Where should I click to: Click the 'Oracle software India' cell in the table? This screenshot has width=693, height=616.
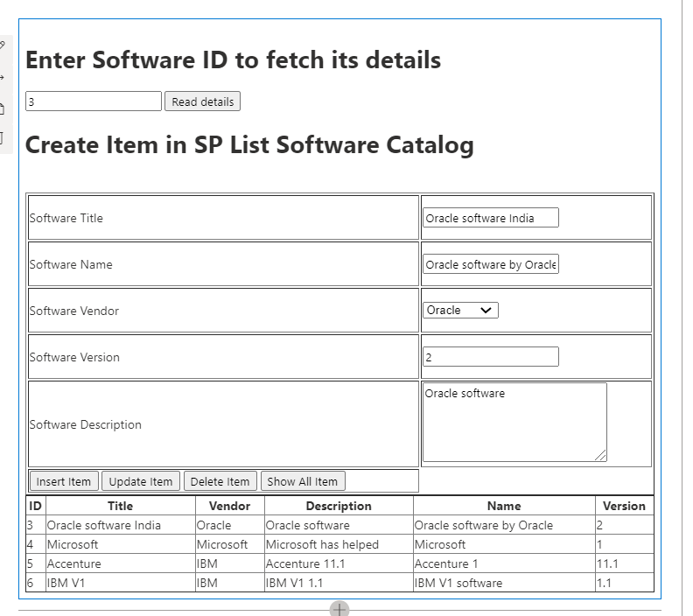[x=120, y=525]
